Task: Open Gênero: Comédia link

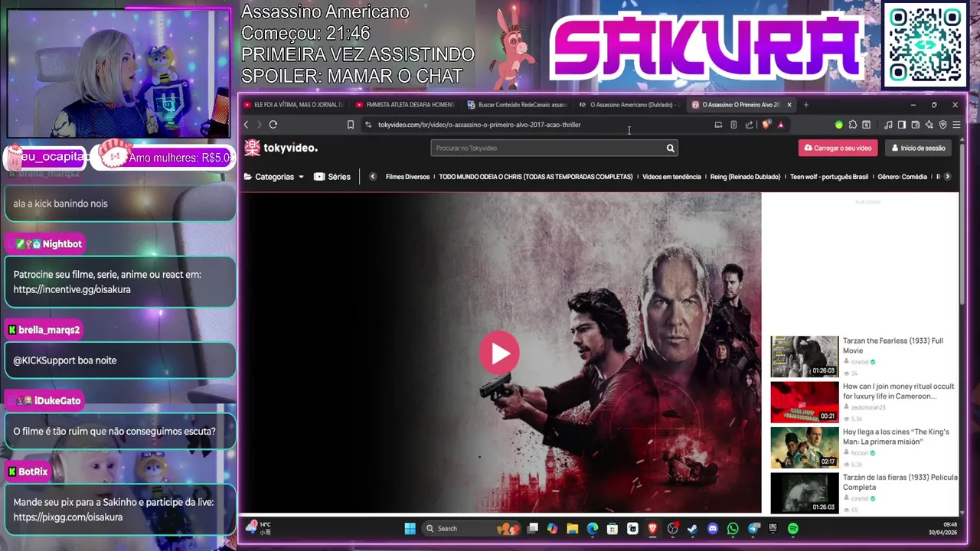Action: (x=902, y=177)
